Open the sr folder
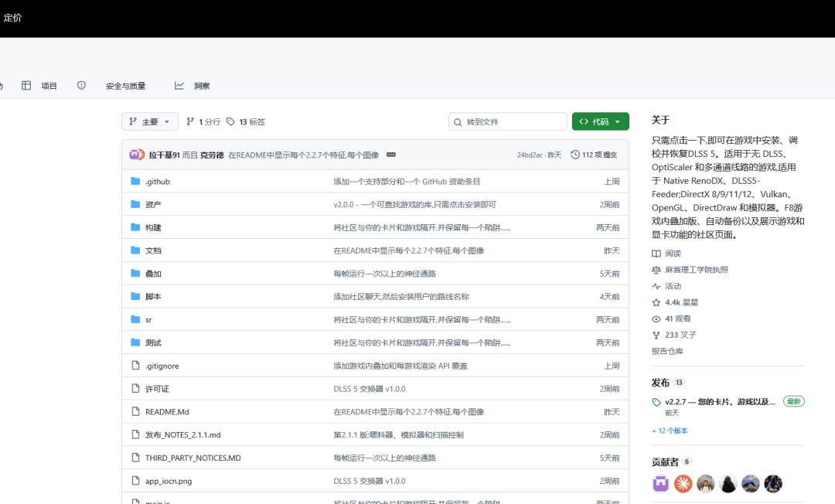 click(x=148, y=320)
